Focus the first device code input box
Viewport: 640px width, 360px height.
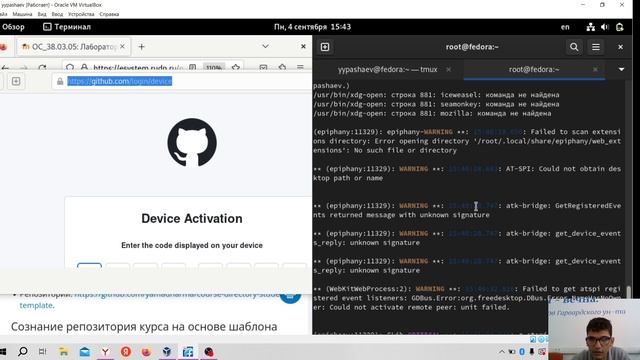click(89, 266)
